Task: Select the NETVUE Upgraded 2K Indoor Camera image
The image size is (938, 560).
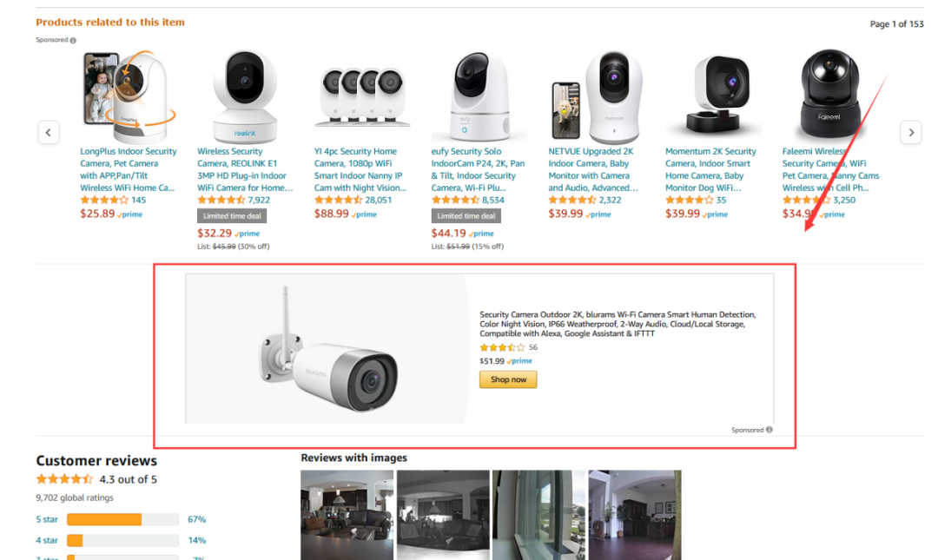Action: click(596, 97)
